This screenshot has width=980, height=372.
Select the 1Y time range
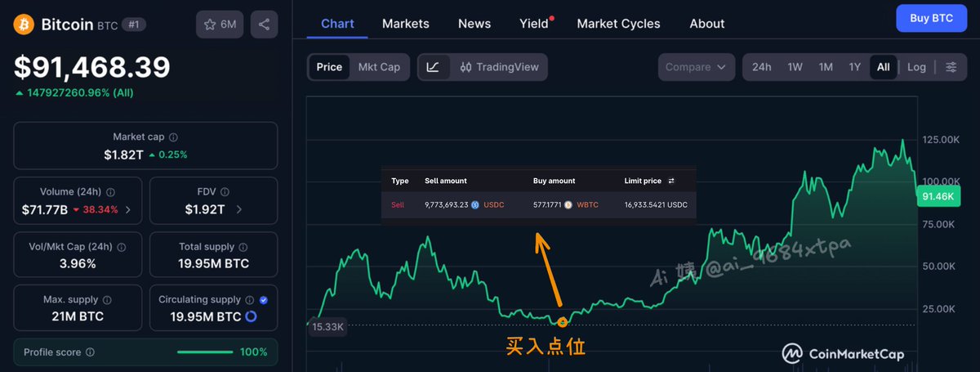tap(854, 67)
